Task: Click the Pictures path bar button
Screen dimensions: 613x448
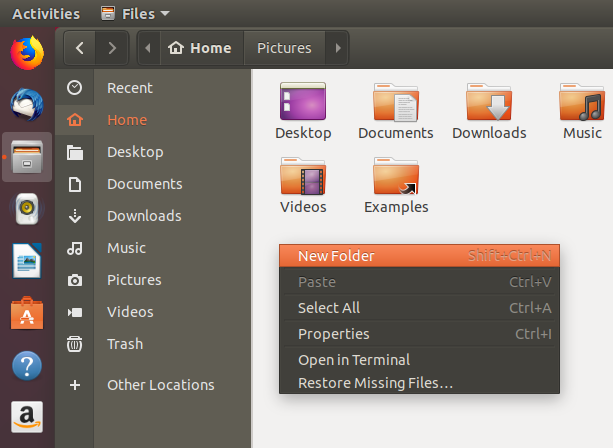Action: pyautogui.click(x=284, y=48)
